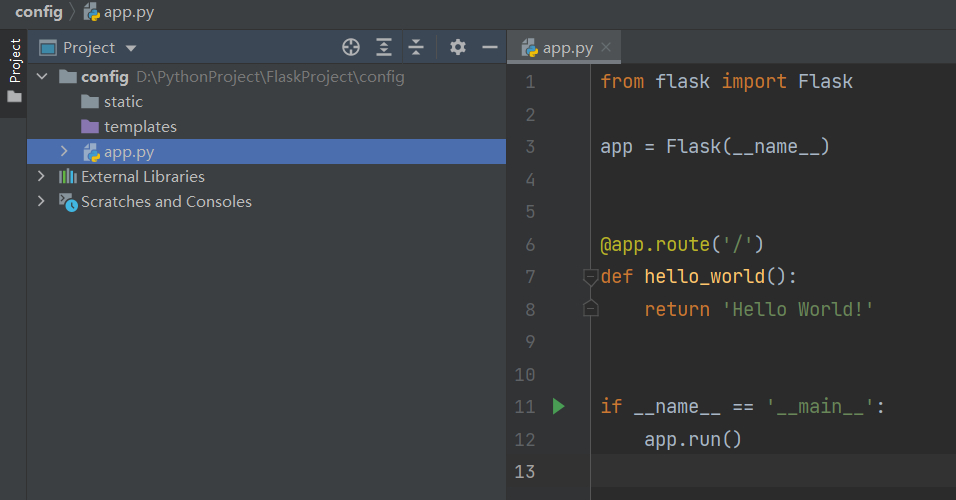The width and height of the screenshot is (956, 500).
Task: Click the Select Opened File target icon
Action: point(351,47)
